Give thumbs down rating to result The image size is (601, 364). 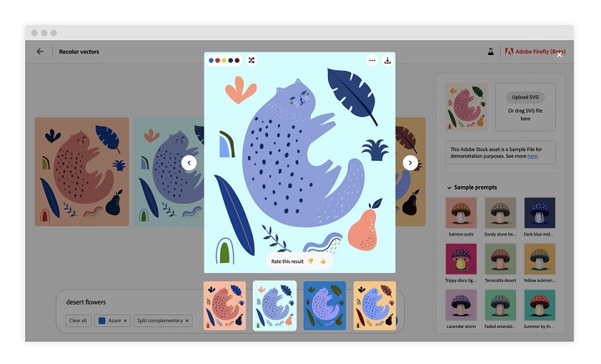(x=311, y=261)
